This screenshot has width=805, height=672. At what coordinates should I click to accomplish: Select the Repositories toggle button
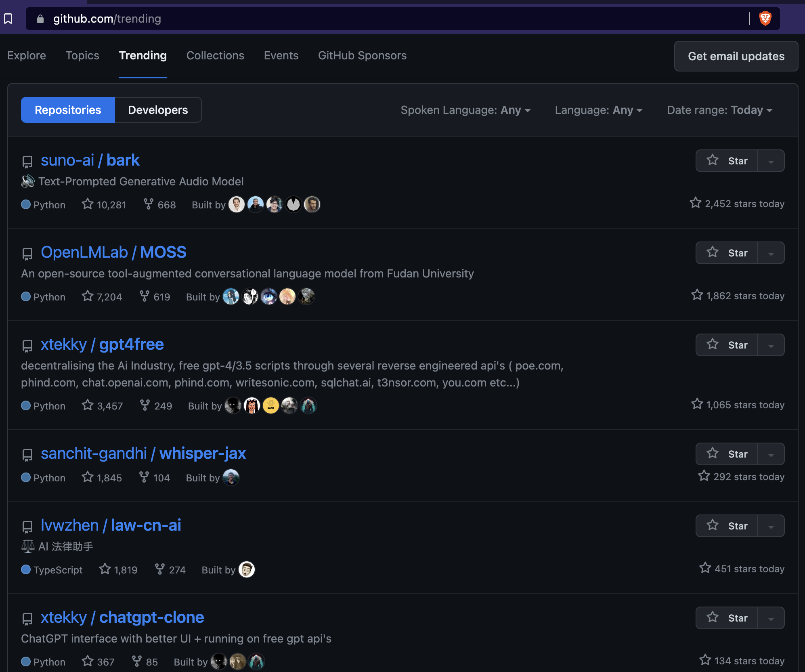68,110
